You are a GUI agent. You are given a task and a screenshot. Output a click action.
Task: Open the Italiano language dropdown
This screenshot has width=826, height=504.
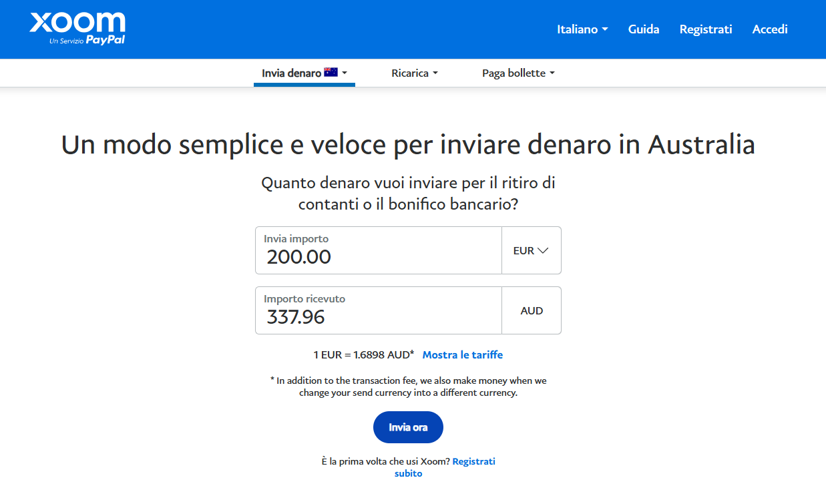(582, 29)
